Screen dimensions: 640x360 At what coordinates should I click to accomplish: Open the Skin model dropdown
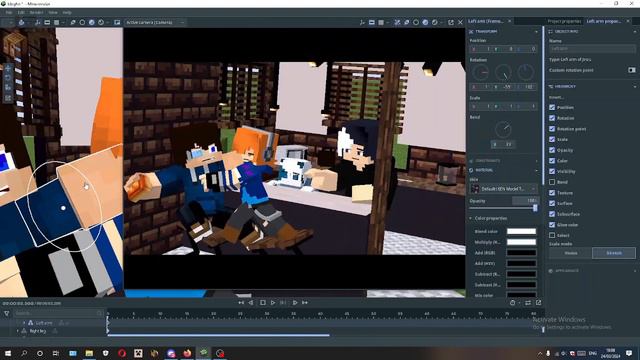point(504,189)
